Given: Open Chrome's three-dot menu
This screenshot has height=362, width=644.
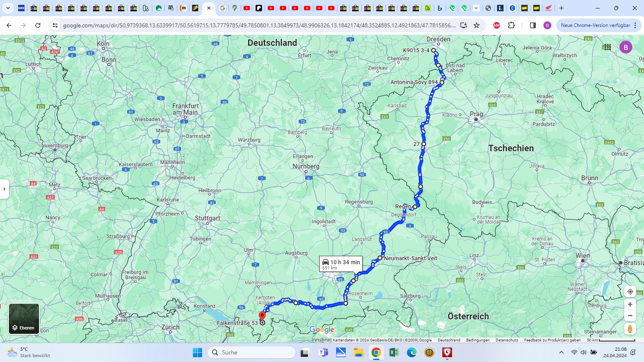Looking at the screenshot, I should pyautogui.click(x=635, y=25).
